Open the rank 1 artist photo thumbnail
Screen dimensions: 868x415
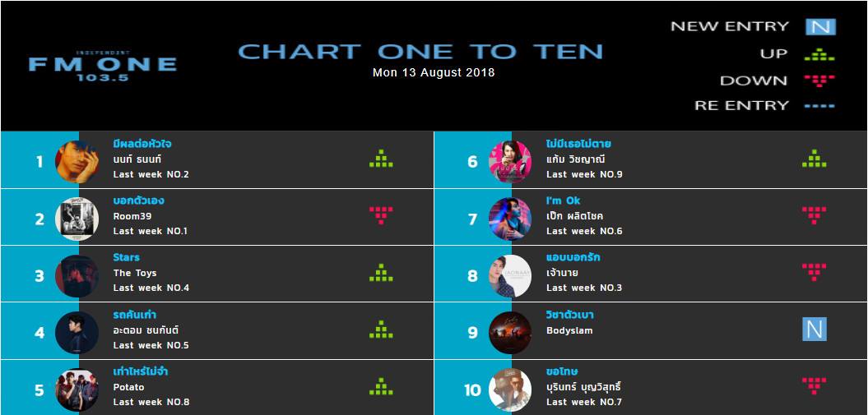[77, 162]
